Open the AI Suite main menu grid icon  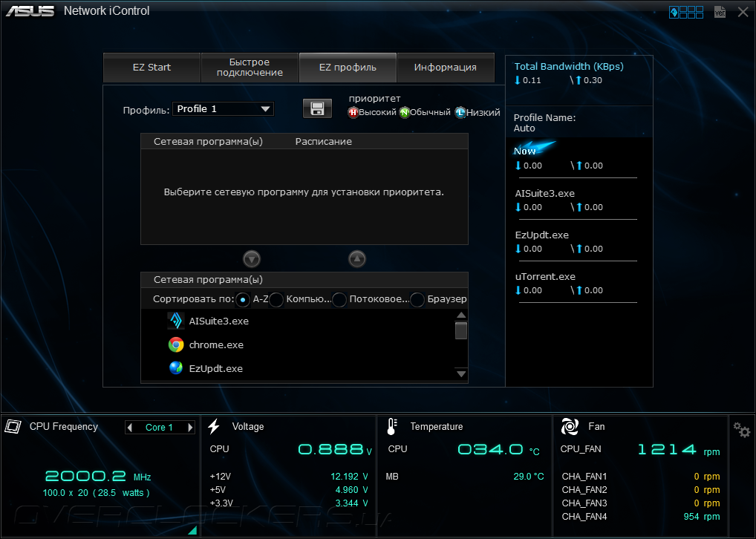click(x=686, y=12)
